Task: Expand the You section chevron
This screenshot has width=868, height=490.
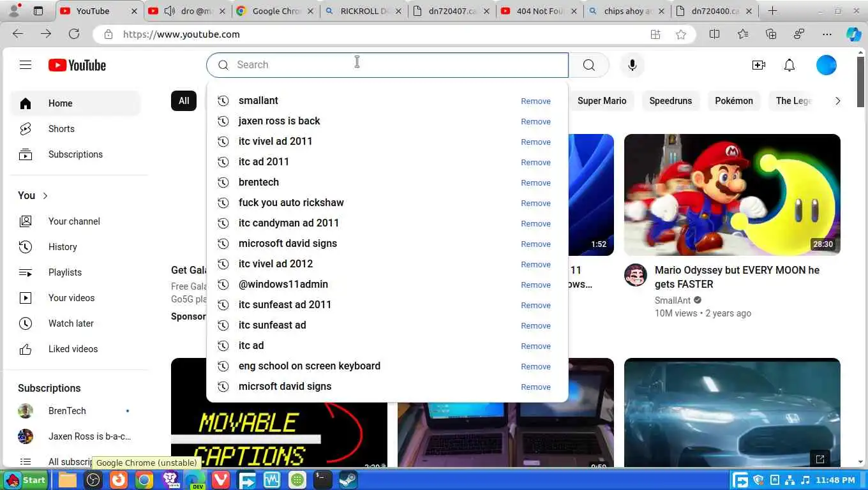Action: 45,196
